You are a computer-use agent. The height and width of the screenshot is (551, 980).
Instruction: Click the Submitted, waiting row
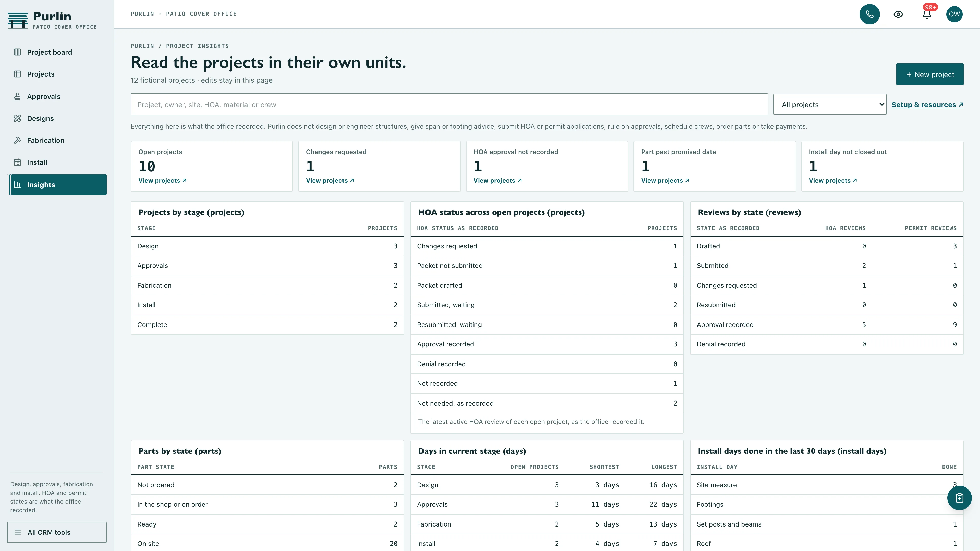point(547,305)
